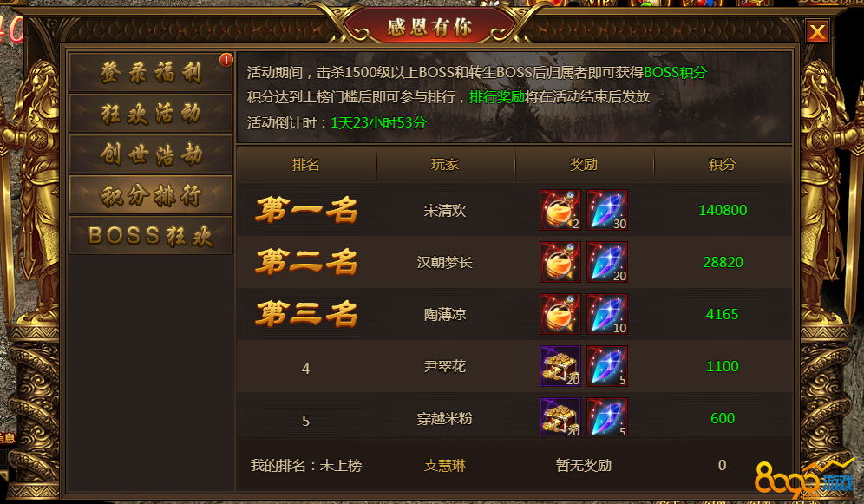The height and width of the screenshot is (504, 864).
Task: Open the 创世浩劫 tab
Action: (151, 154)
